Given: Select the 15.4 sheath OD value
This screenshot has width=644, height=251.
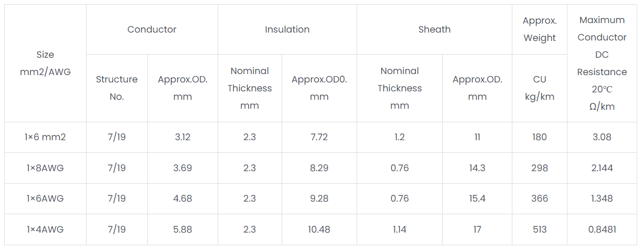Looking at the screenshot, I should pos(477,198).
